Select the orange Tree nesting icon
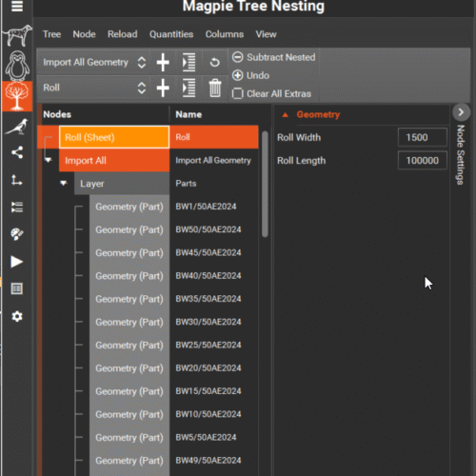Screen dimensions: 476x476 click(17, 96)
